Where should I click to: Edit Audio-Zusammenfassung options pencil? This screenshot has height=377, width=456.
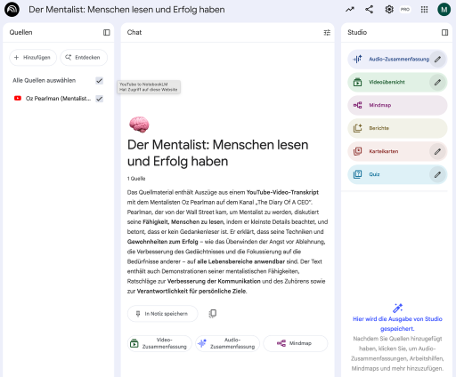438,59
